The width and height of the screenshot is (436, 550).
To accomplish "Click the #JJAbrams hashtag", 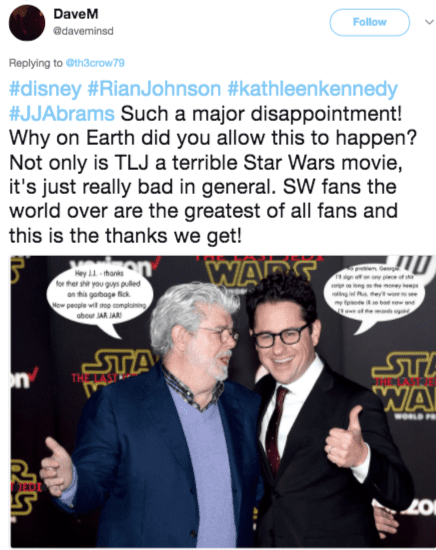I will coord(62,113).
